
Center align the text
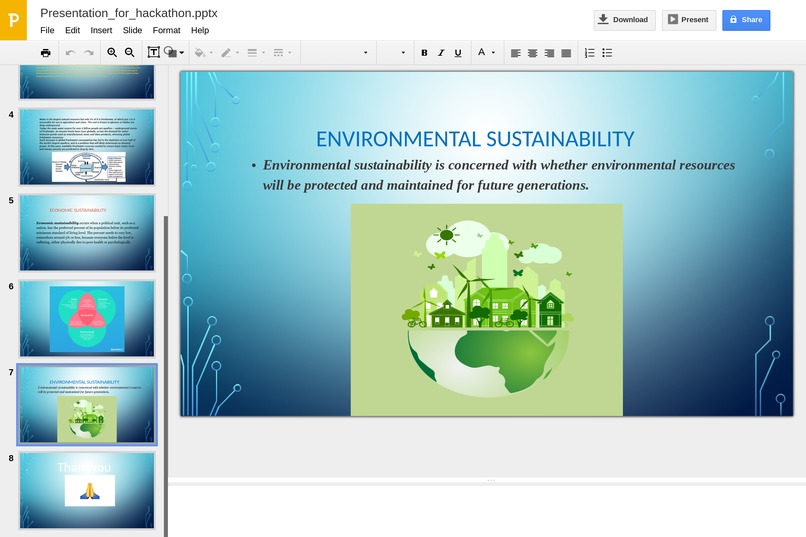tap(533, 52)
